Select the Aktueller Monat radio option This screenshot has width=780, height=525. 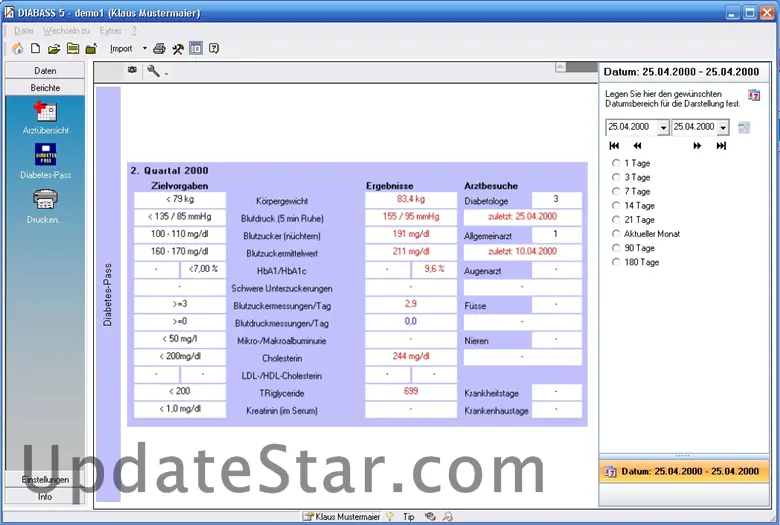pyautogui.click(x=616, y=234)
